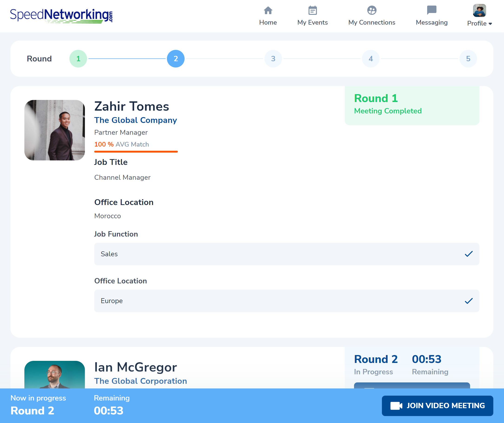Click the Messaging chat bubble icon
The image size is (504, 423).
click(432, 10)
